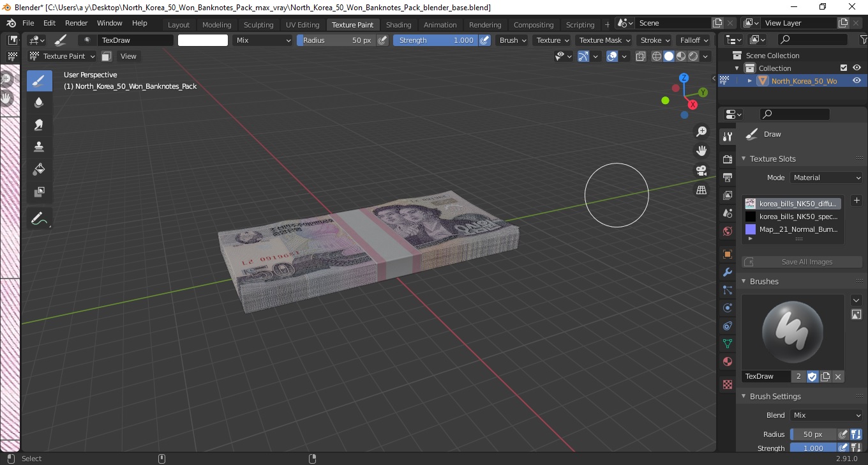Screen dimensions: 868x465
Task: Click the white brush color swatch
Action: [203, 40]
